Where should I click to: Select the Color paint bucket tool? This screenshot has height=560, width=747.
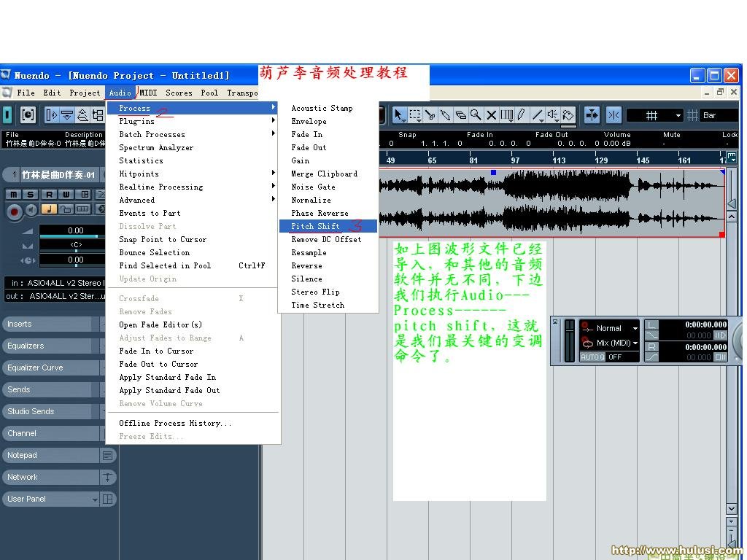point(568,114)
